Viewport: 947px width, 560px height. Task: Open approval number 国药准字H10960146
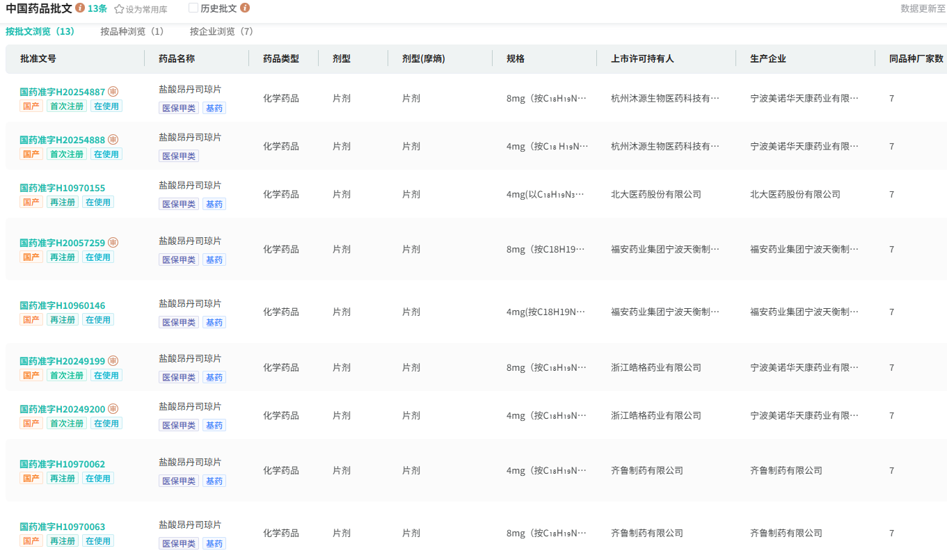point(63,306)
